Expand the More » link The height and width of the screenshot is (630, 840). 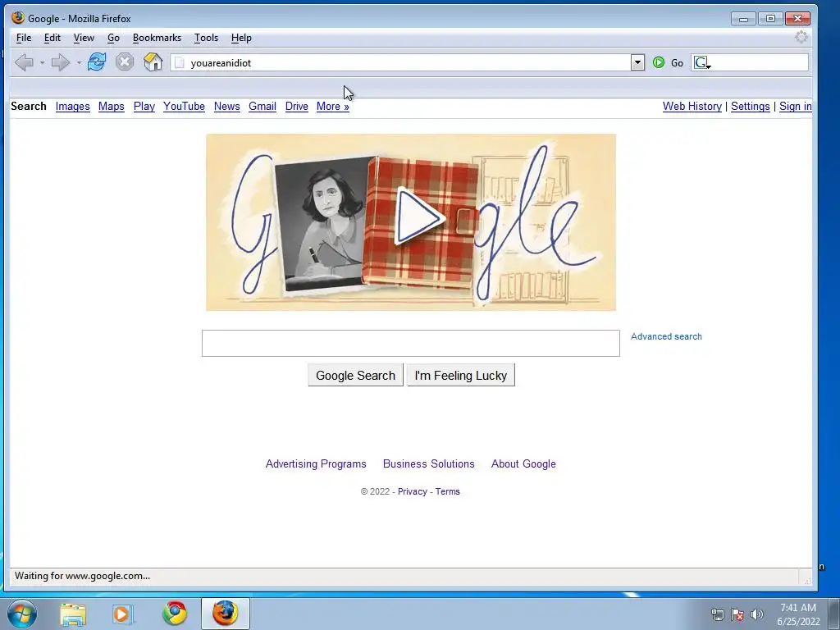tap(333, 106)
